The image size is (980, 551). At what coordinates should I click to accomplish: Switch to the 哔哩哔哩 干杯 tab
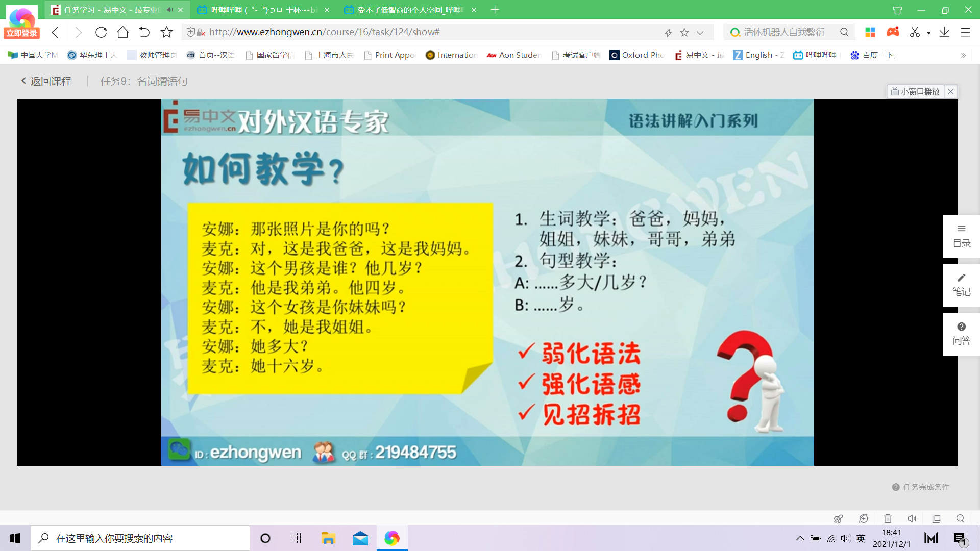pyautogui.click(x=263, y=10)
